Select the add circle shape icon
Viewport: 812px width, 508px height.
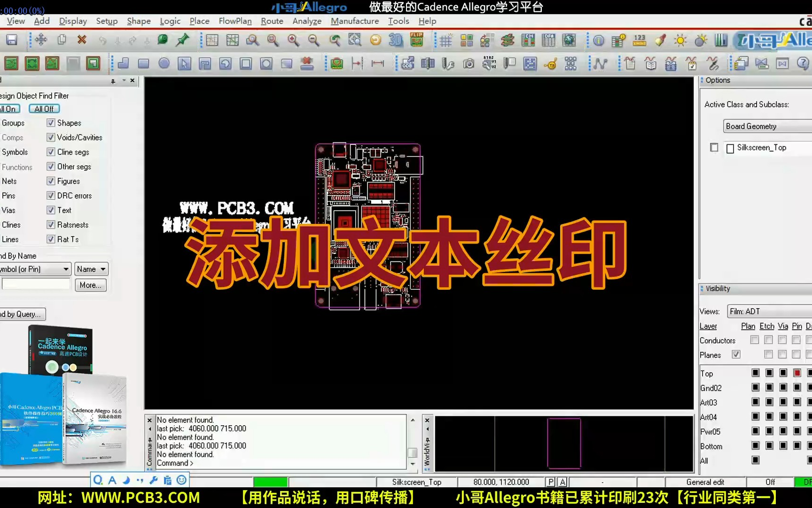(164, 63)
